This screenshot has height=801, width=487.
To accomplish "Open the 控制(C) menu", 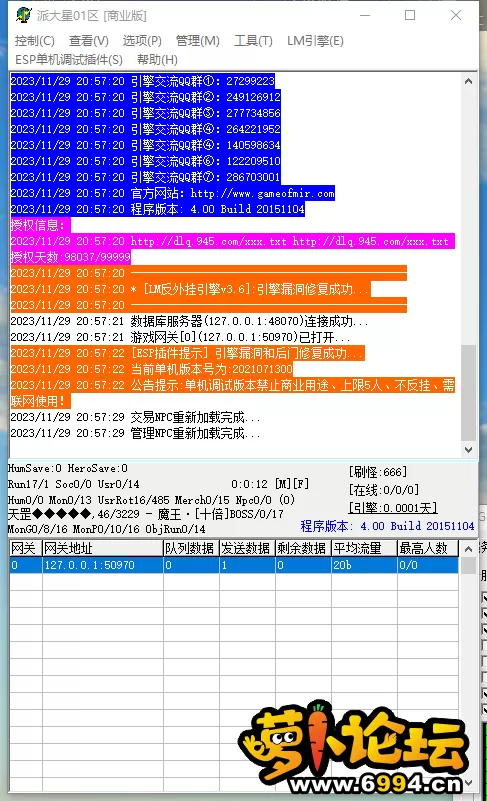I will click(35, 41).
